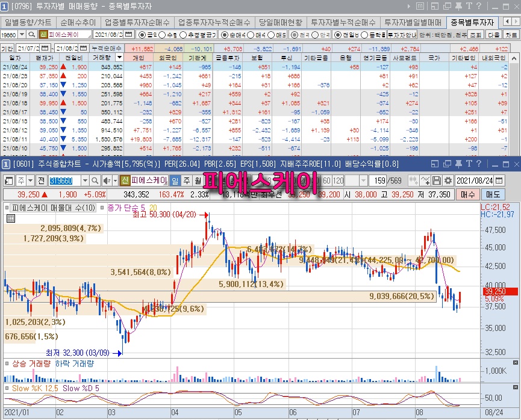The image size is (521, 420).
Task: Pin the investor trading trends window
Action: click(458, 6)
